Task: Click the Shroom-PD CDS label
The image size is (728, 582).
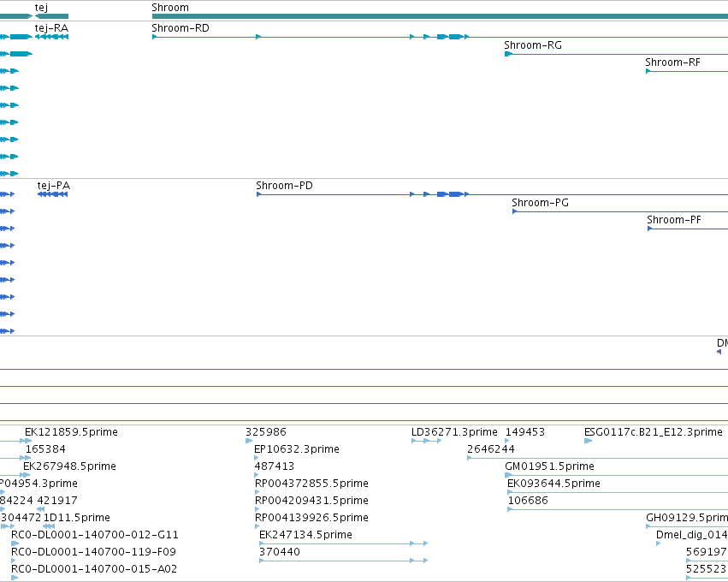Action: 284,186
